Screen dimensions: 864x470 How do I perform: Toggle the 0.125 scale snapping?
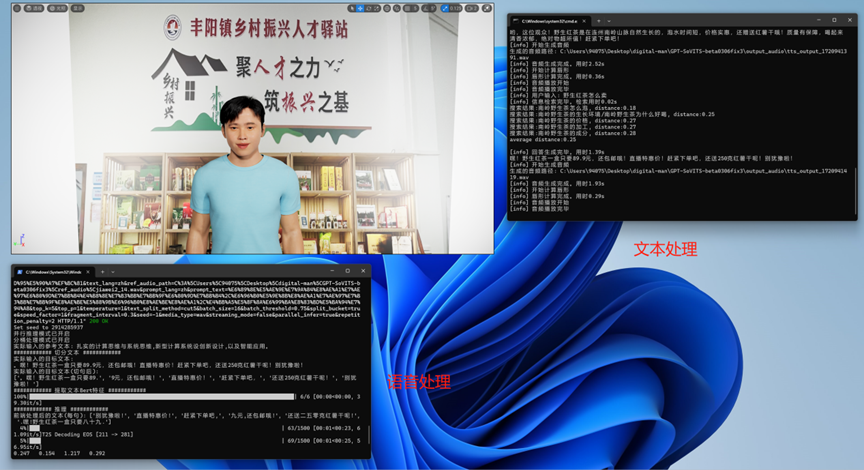(452, 7)
